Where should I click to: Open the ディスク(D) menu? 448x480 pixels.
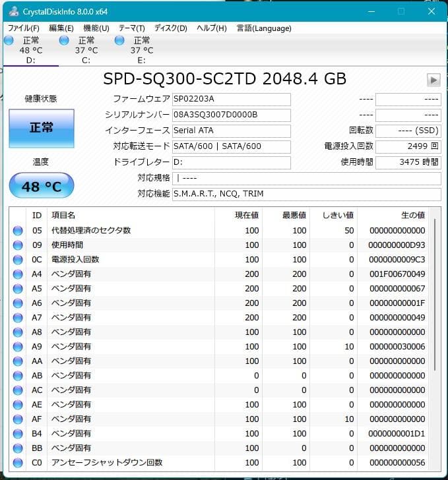(x=171, y=28)
